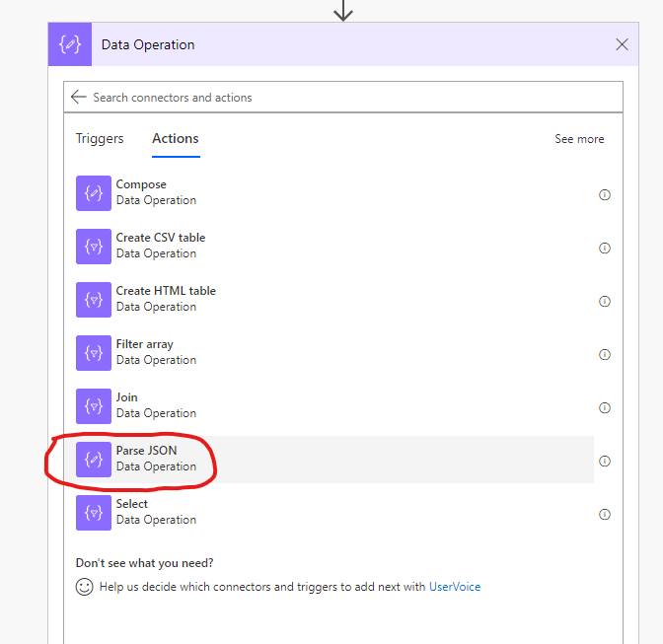Show info for the Compose action

tap(605, 195)
